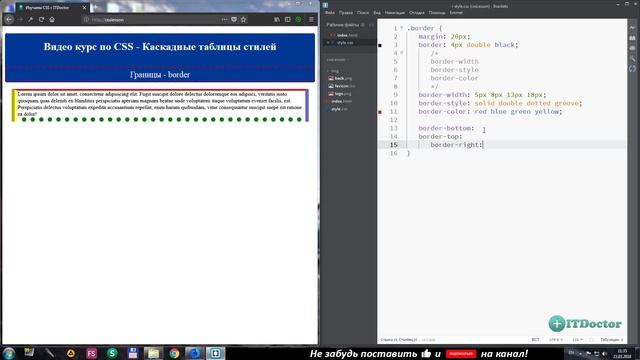Open Firefox from the taskbar
Image resolution: width=640 pixels, height=360 pixels.
coord(195,353)
